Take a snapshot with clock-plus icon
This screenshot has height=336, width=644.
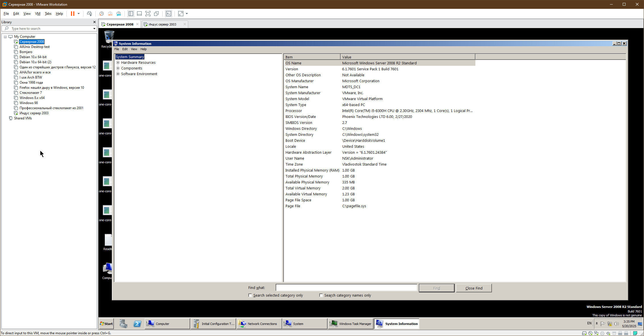101,14
